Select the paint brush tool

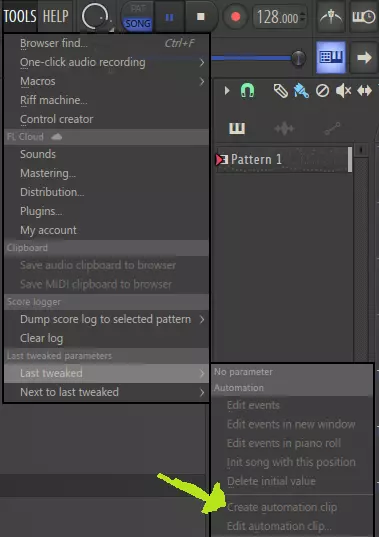pos(301,91)
